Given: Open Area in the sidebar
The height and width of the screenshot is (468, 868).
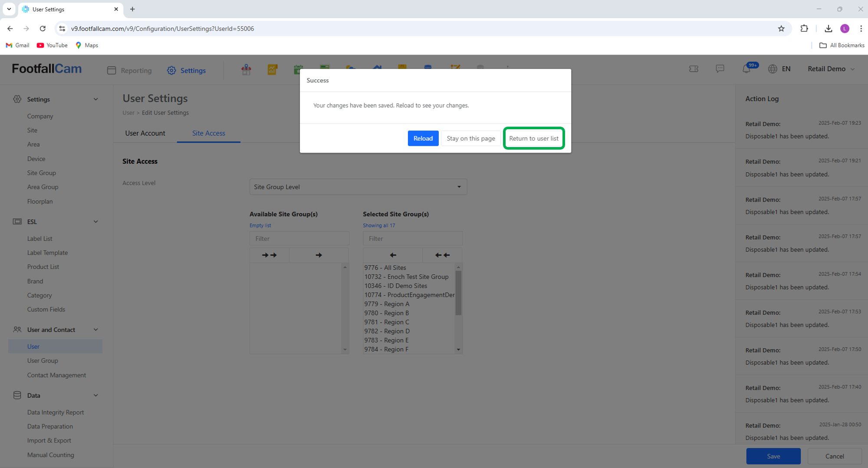Looking at the screenshot, I should [33, 144].
